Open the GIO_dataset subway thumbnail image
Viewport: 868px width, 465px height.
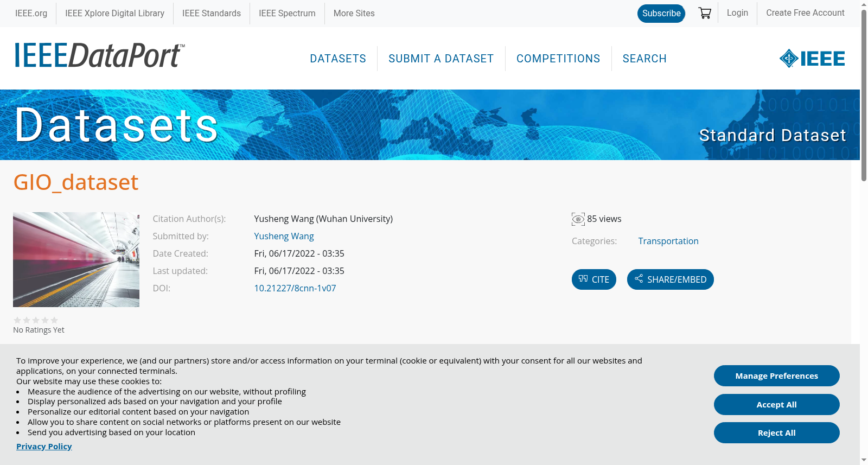[76, 259]
